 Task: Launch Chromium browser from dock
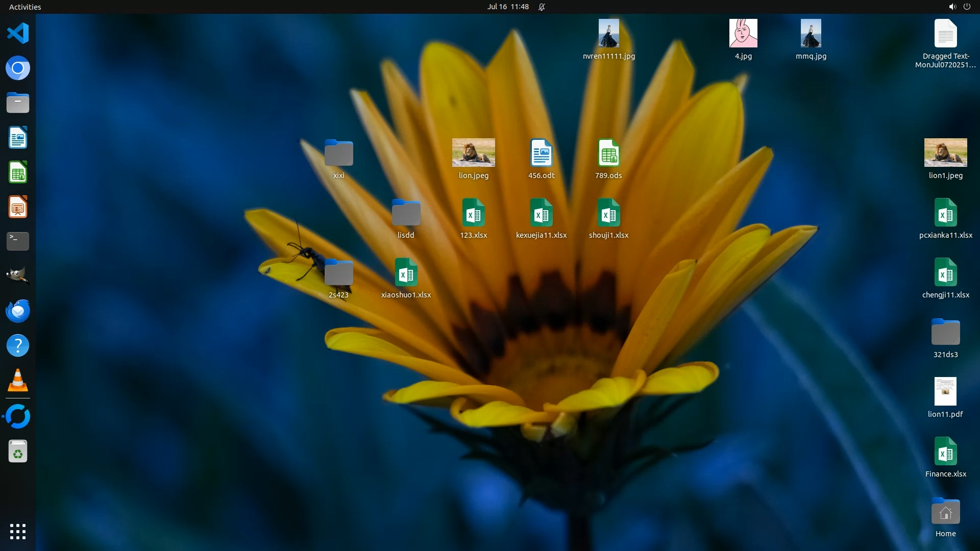click(x=18, y=68)
